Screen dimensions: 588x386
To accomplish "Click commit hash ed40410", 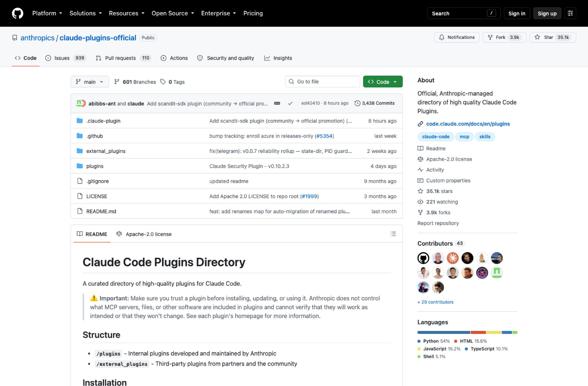I will (x=310, y=103).
